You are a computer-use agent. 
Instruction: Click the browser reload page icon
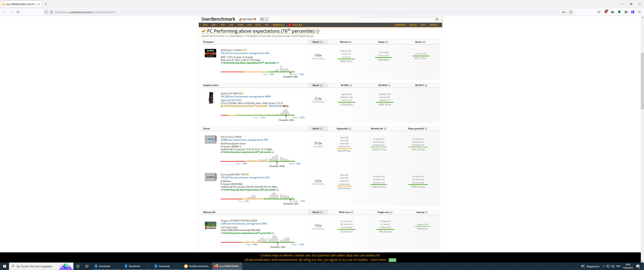18,12
